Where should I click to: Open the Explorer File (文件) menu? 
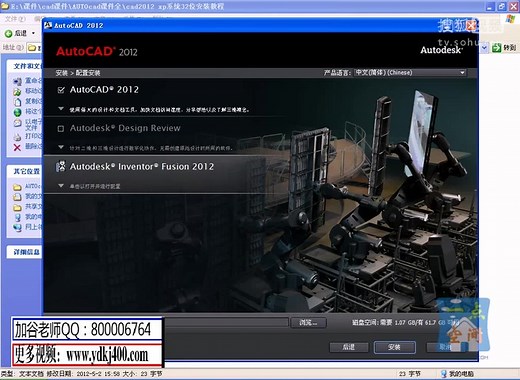pyautogui.click(x=15, y=19)
